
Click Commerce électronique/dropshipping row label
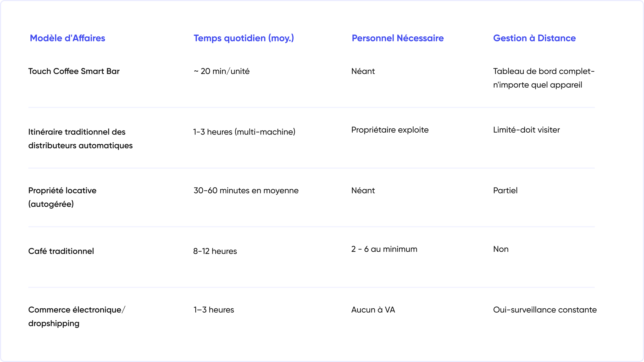point(77,316)
